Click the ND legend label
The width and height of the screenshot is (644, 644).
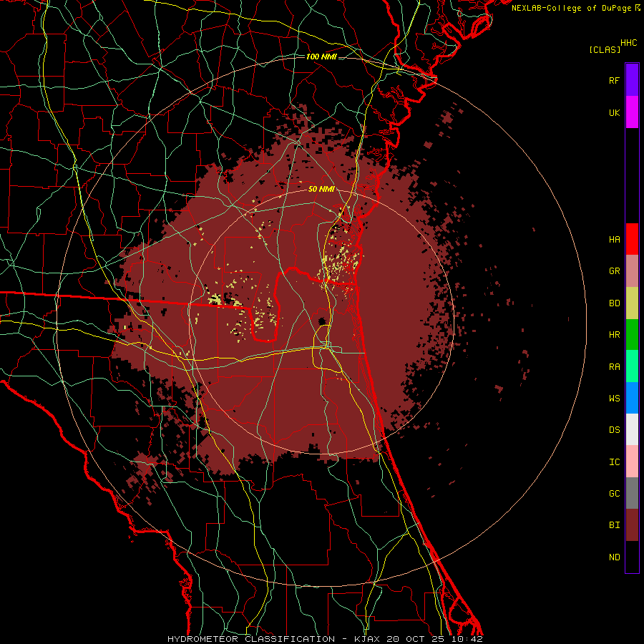tap(614, 557)
